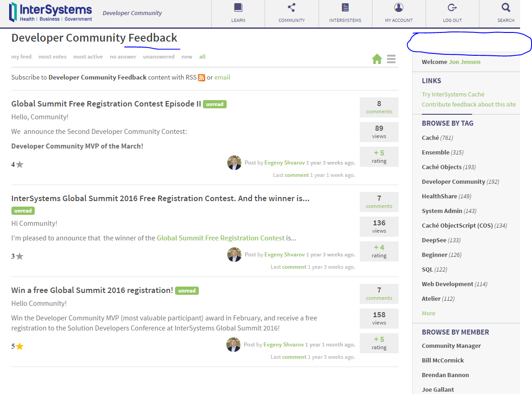Select the 'no answer' filter tab
The height and width of the screenshot is (394, 532).
click(x=123, y=57)
